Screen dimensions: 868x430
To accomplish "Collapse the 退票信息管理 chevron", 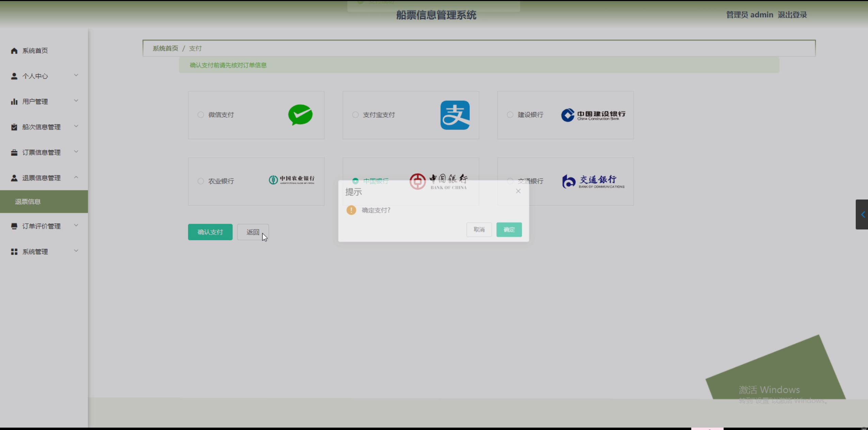I will click(76, 177).
